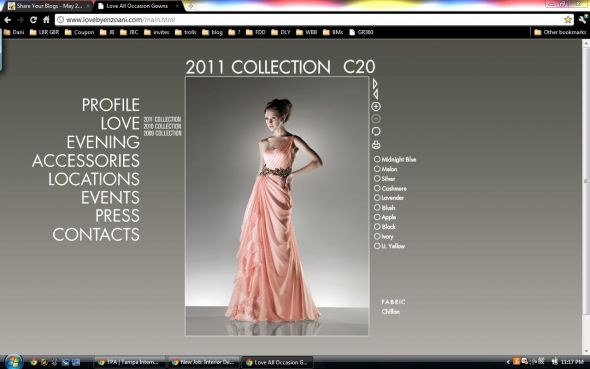Reset gown view with circular arrow icon

click(x=376, y=132)
